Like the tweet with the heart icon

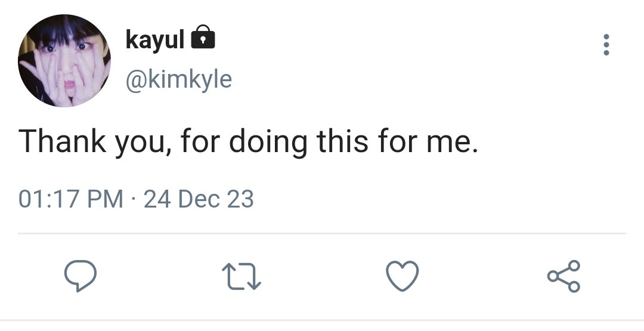pyautogui.click(x=402, y=276)
